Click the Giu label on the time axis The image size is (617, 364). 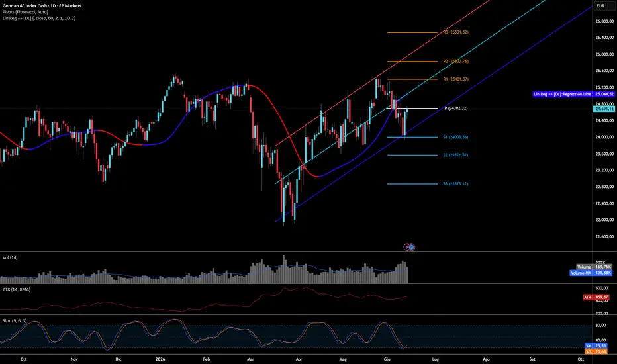point(387,359)
